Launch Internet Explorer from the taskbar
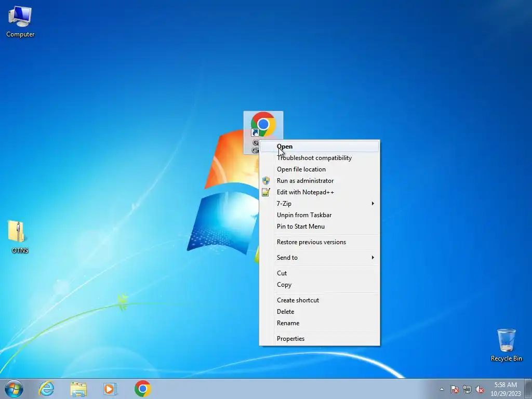 click(46, 389)
